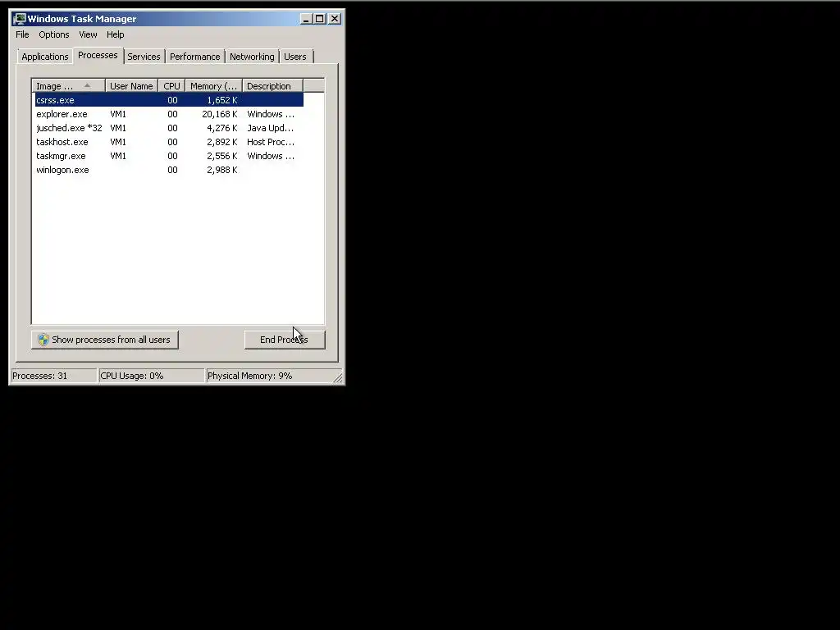Open the Options menu

(53, 34)
